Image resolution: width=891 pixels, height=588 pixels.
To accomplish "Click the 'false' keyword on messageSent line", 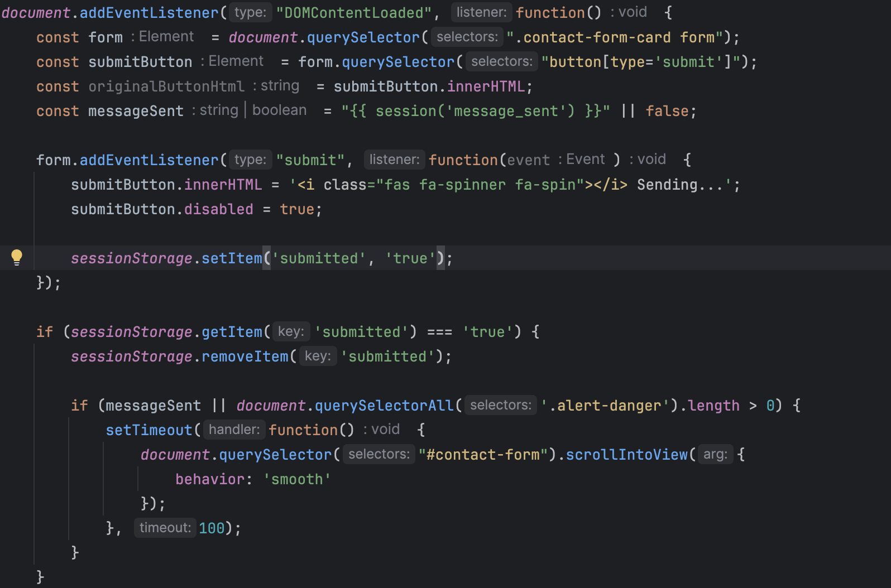I will (x=667, y=111).
